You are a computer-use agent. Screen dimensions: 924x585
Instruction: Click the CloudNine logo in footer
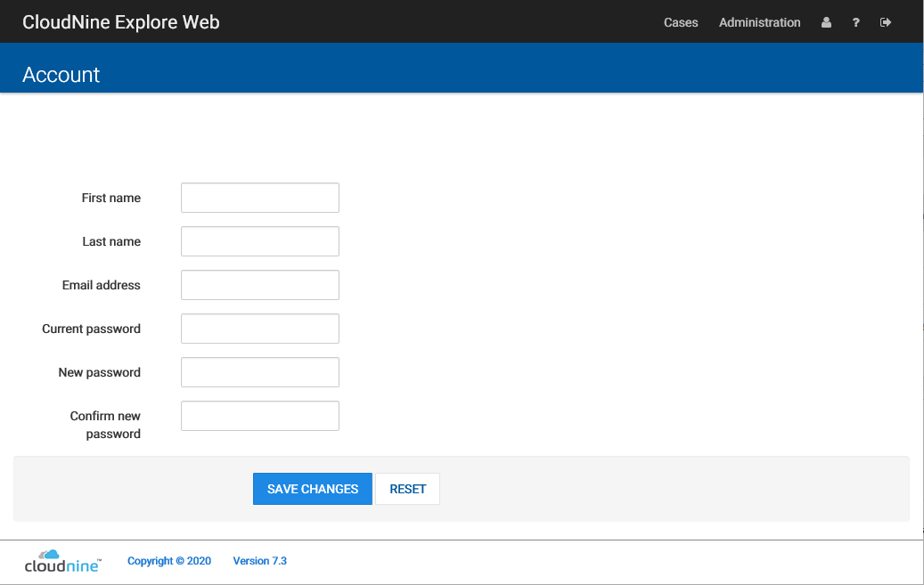pos(63,561)
